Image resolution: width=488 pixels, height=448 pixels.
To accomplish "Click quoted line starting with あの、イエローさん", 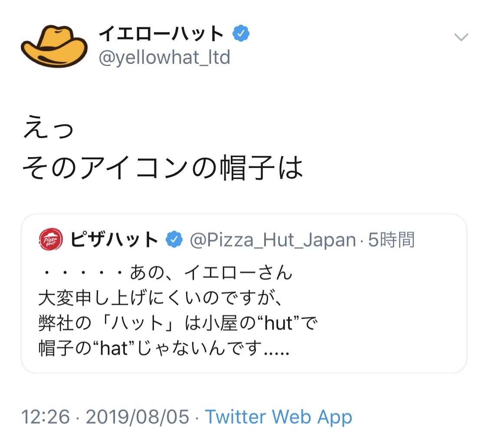I will point(165,273).
